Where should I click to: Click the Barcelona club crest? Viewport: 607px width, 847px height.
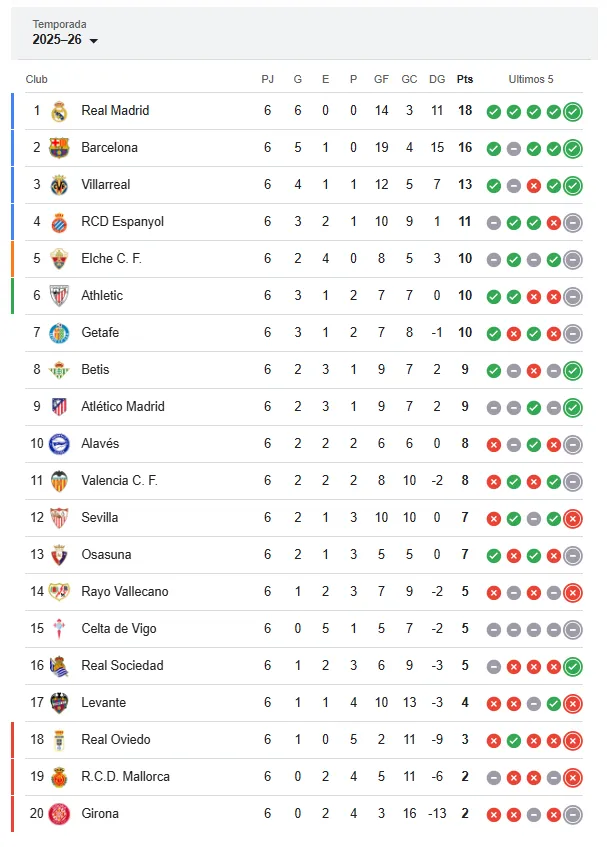59,148
